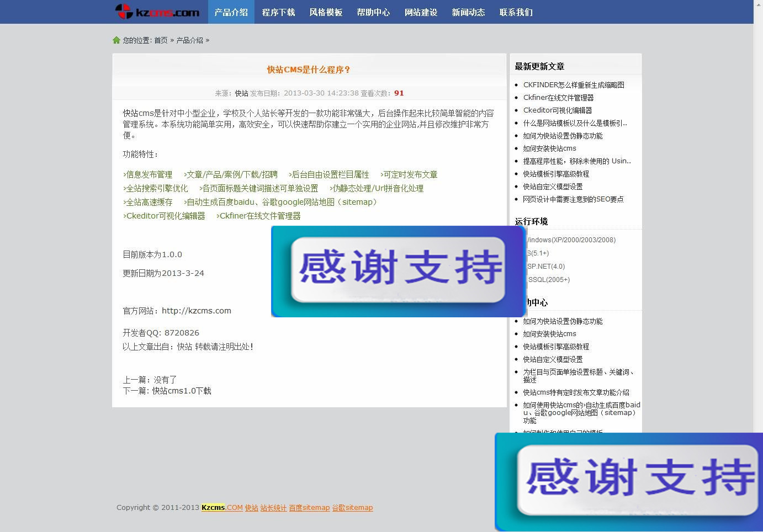The height and width of the screenshot is (532, 763).
Task: Open 快站自定义模型设置 in the help list
Action: [x=553, y=359]
